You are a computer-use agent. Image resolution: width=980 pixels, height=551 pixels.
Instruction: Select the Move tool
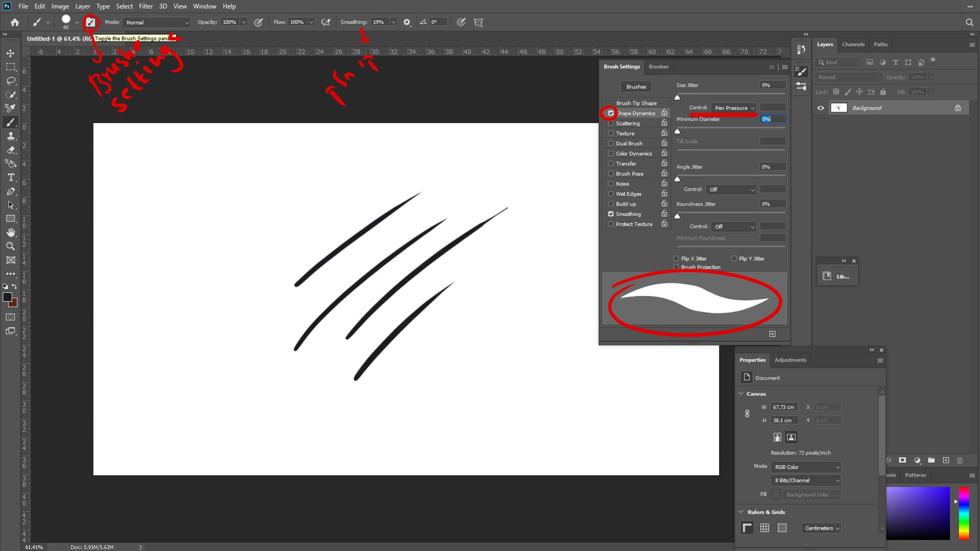point(10,53)
